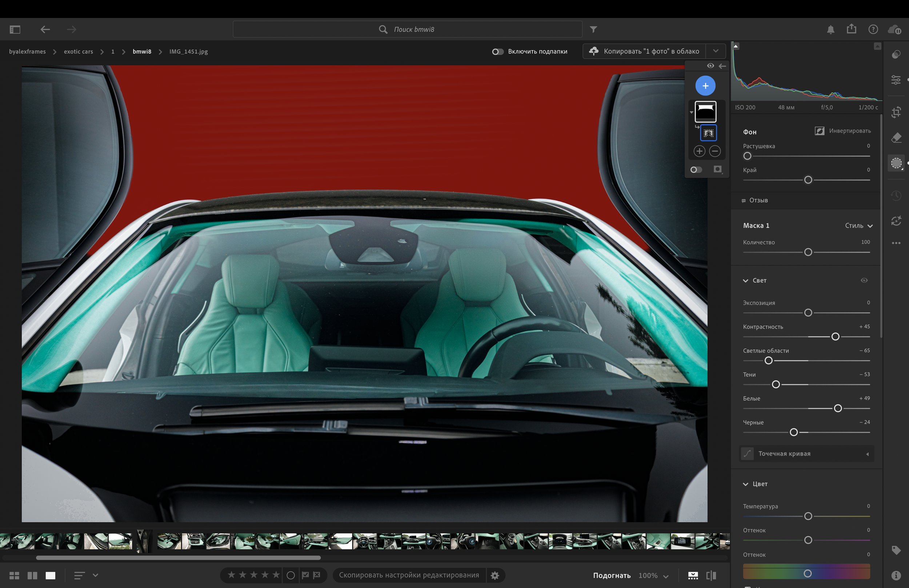Viewport: 909px width, 588px height.
Task: Navigate to bmwi8 breadcrumb folder
Action: tap(142, 52)
